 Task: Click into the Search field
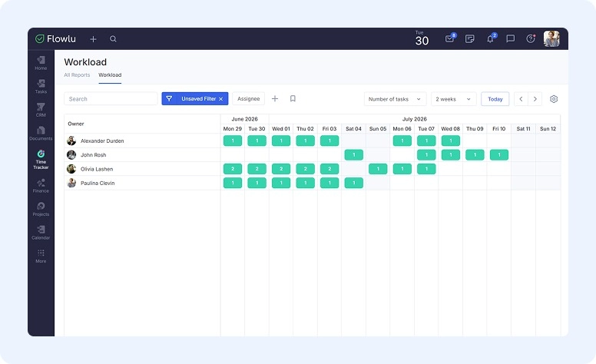tap(111, 99)
